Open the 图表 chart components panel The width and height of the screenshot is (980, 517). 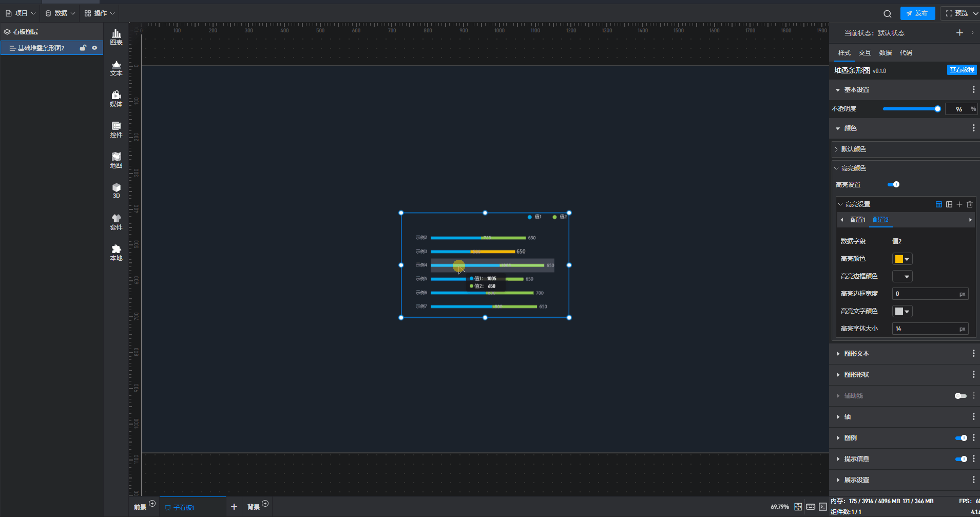click(x=117, y=37)
